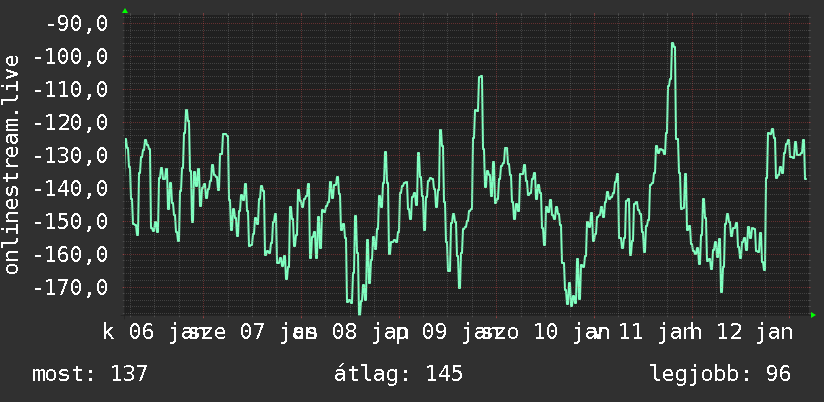Click the 'átlag: 145' average value
This screenshot has height=402, width=824.
coord(398,374)
